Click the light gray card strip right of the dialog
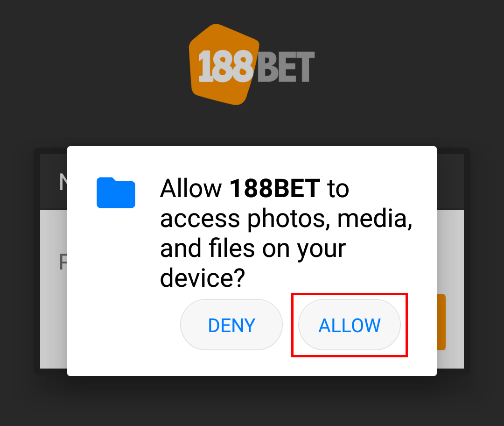This screenshot has height=426, width=504. (x=450, y=251)
